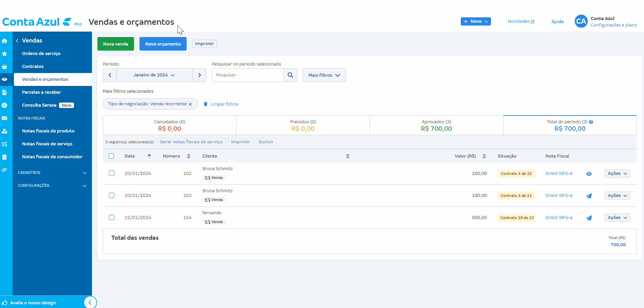Screen dimensions: 644x308
Task: Open Ações dropdown for sale 104
Action: (618, 218)
